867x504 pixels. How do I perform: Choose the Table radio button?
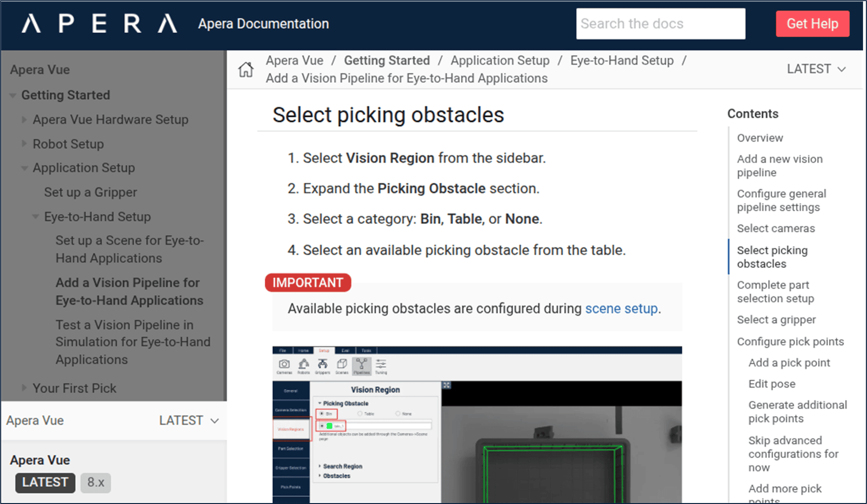click(x=360, y=414)
